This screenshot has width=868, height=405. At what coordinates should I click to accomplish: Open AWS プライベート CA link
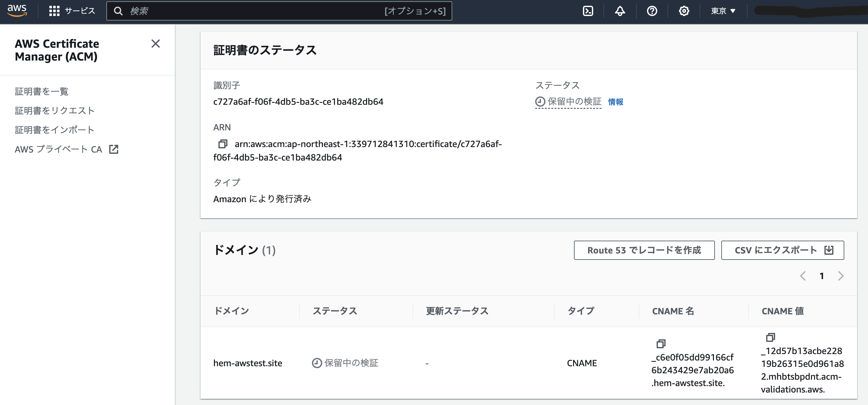66,149
